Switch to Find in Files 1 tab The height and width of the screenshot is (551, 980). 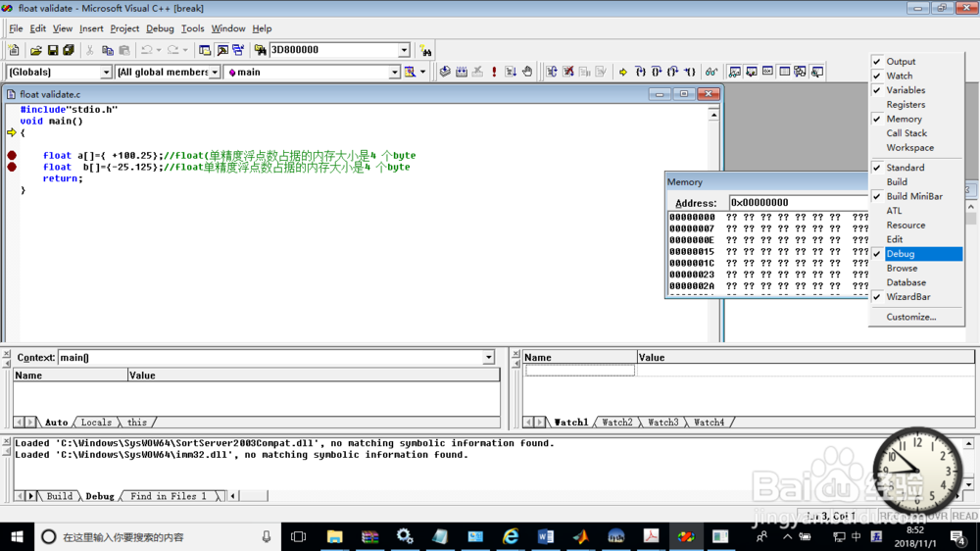click(169, 496)
